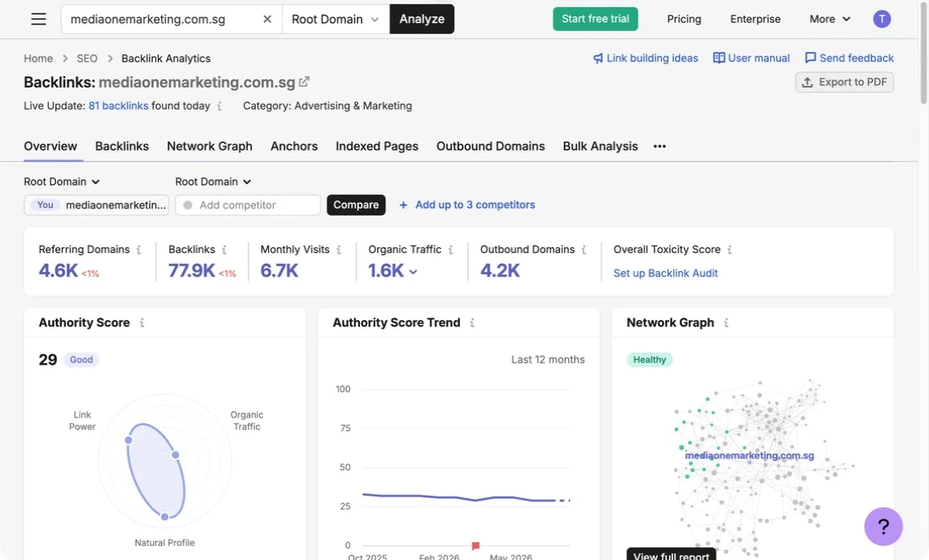
Task: Click the Outbound Domains 4.2K value
Action: click(x=500, y=271)
